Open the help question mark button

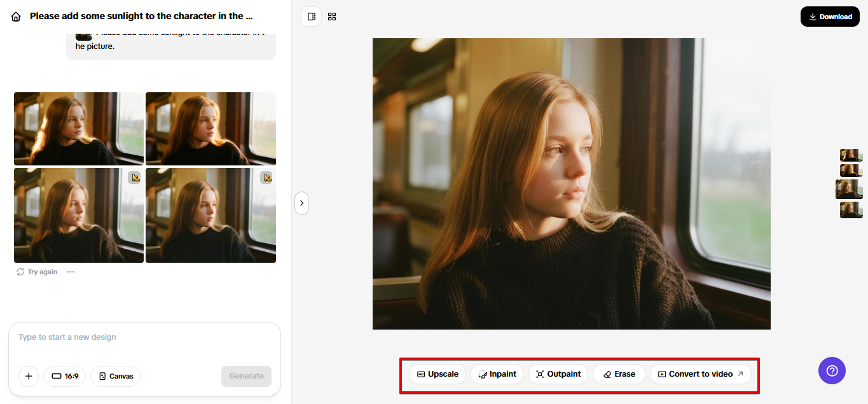click(x=832, y=370)
